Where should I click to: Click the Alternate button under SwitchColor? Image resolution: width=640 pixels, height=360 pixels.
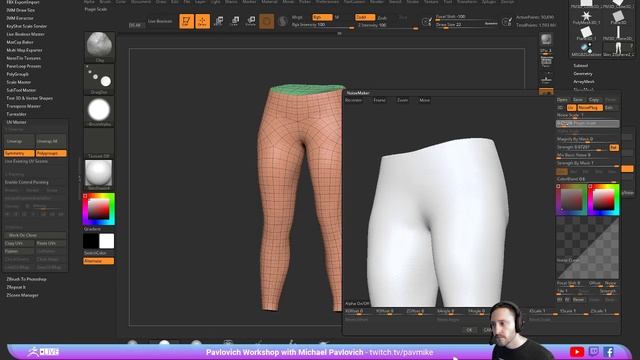[x=98, y=261]
